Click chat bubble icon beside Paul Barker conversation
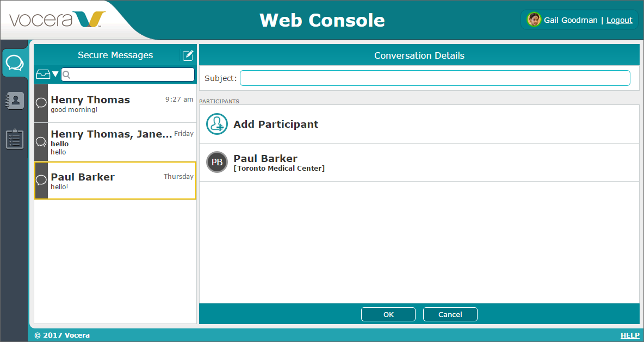This screenshot has width=644, height=342. (x=41, y=180)
